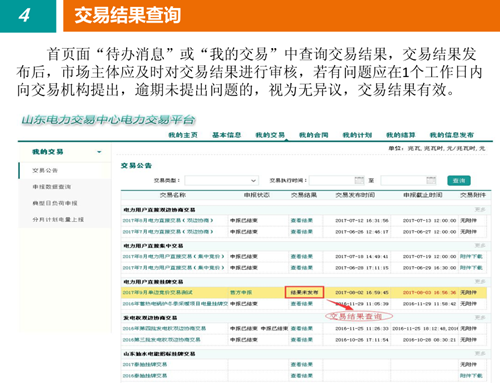View results for 2017年8月 双边协商 transaction
500x383 pixels.
coord(302,220)
